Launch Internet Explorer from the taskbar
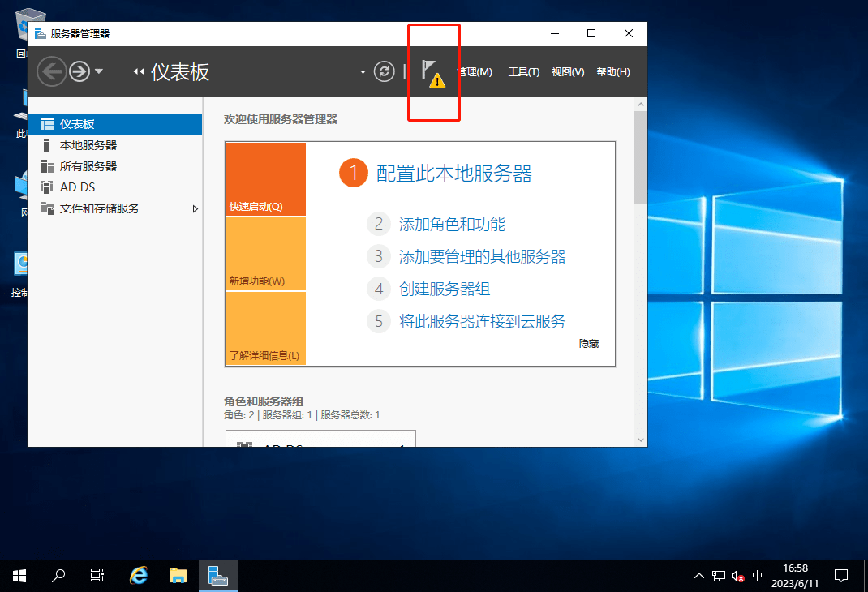The width and height of the screenshot is (868, 592). coord(139,576)
